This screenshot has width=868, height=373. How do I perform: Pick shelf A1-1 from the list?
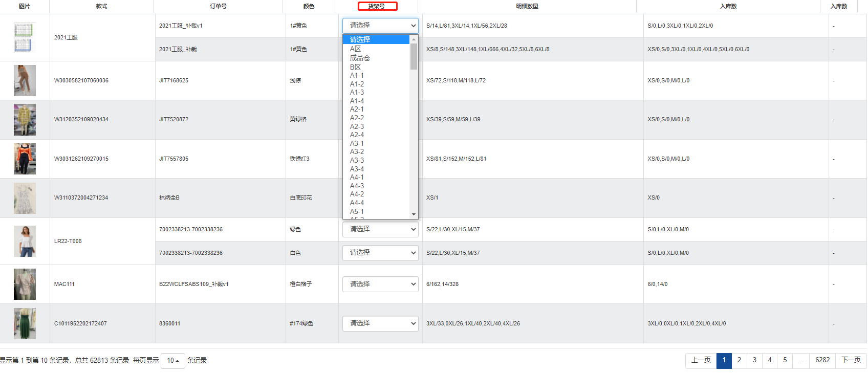click(357, 75)
